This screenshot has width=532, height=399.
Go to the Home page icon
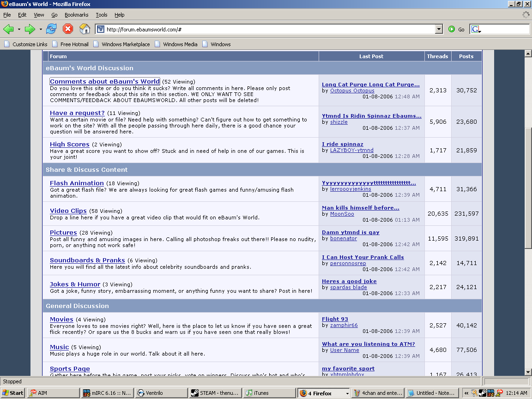coord(85,29)
